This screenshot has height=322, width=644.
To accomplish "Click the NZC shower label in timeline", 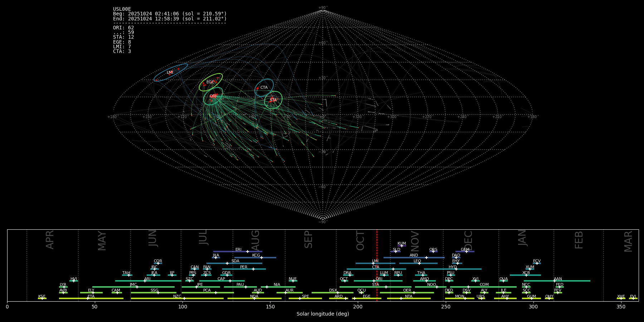I will coord(177,297).
